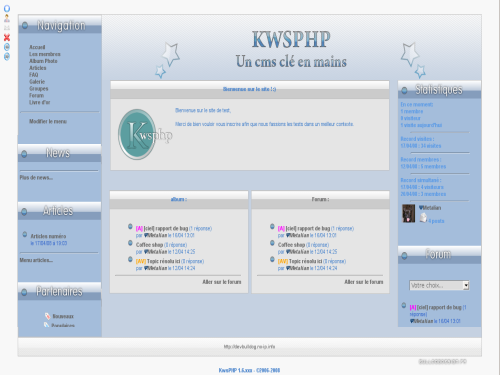The width and height of the screenshot is (500, 375).
Task: Click the red X icon in the left strip
Action: pyautogui.click(x=7, y=37)
